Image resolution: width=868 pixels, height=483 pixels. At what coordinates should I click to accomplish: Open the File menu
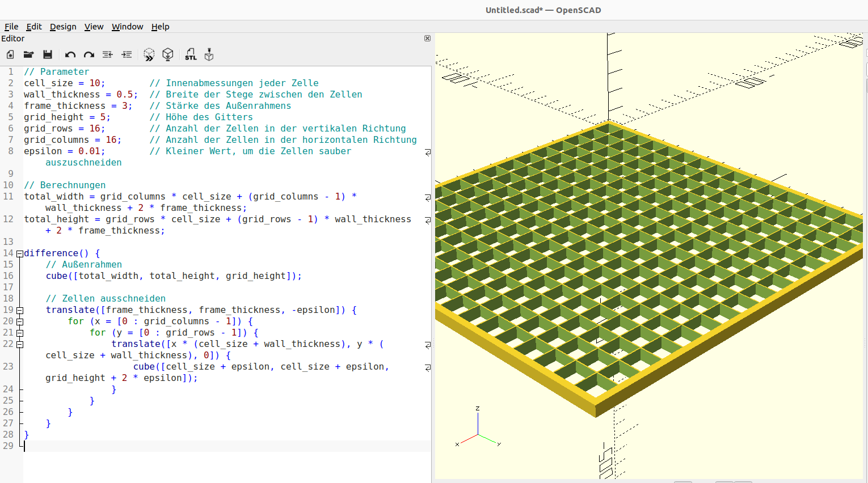(11, 27)
